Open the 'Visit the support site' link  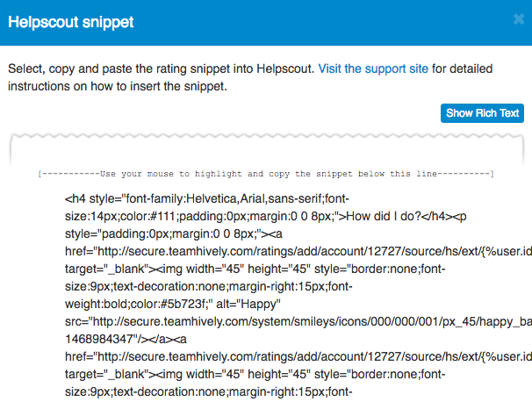(x=373, y=68)
